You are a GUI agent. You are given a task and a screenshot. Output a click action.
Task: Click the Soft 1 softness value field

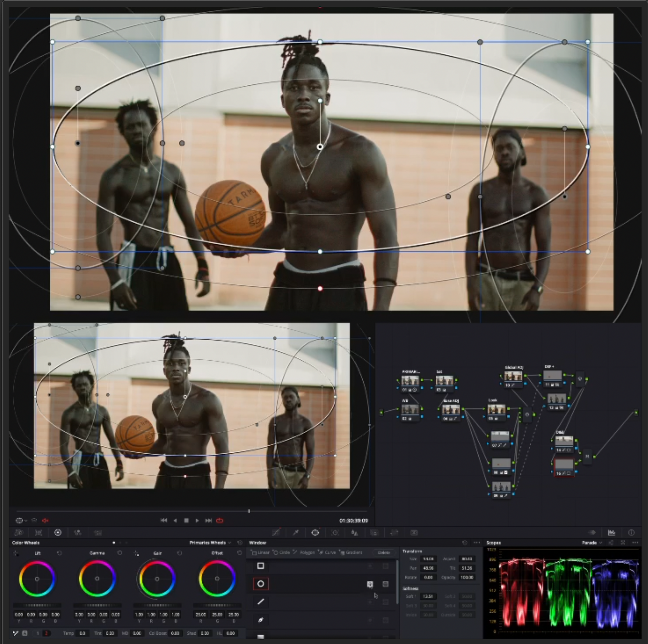coord(428,596)
